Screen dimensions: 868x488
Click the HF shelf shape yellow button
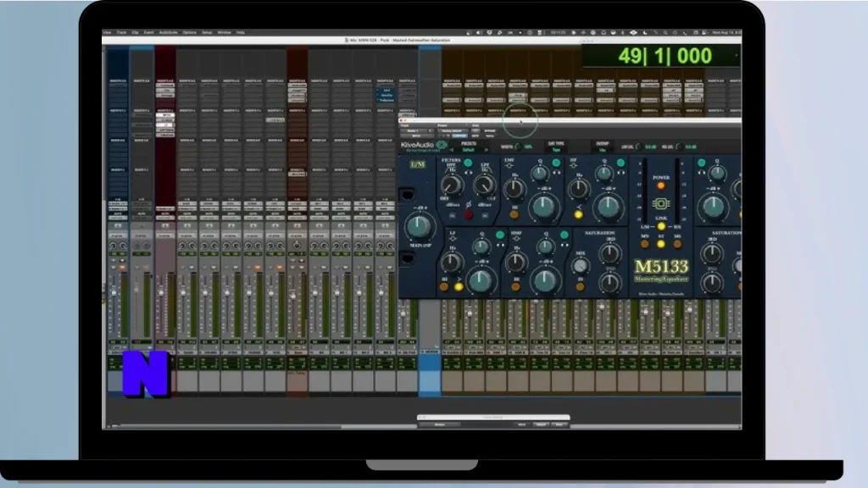pos(578,214)
